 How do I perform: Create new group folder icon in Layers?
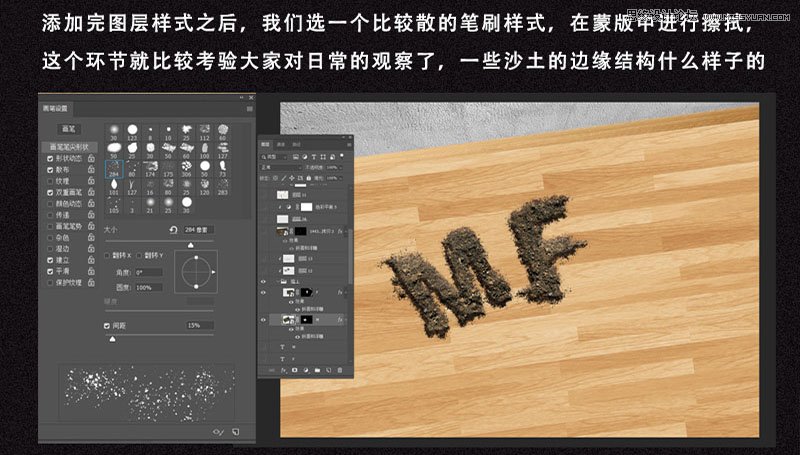(x=317, y=370)
